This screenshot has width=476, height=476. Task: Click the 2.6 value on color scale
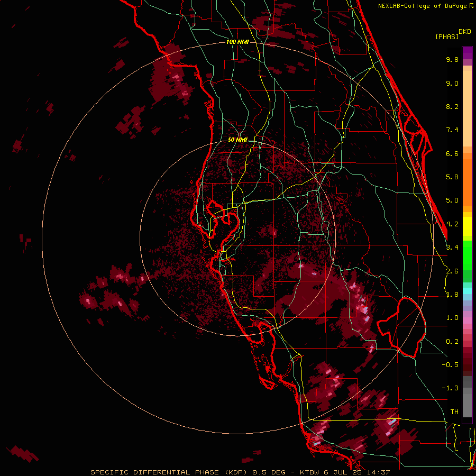(452, 271)
